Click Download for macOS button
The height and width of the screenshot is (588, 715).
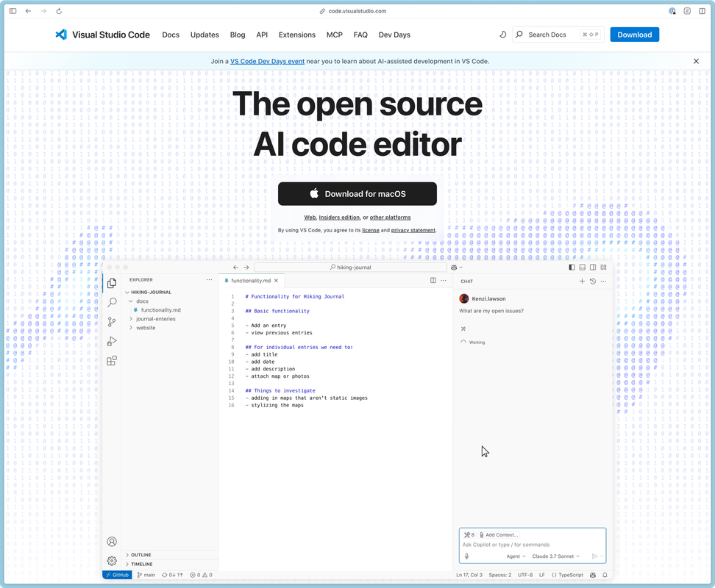tap(357, 193)
